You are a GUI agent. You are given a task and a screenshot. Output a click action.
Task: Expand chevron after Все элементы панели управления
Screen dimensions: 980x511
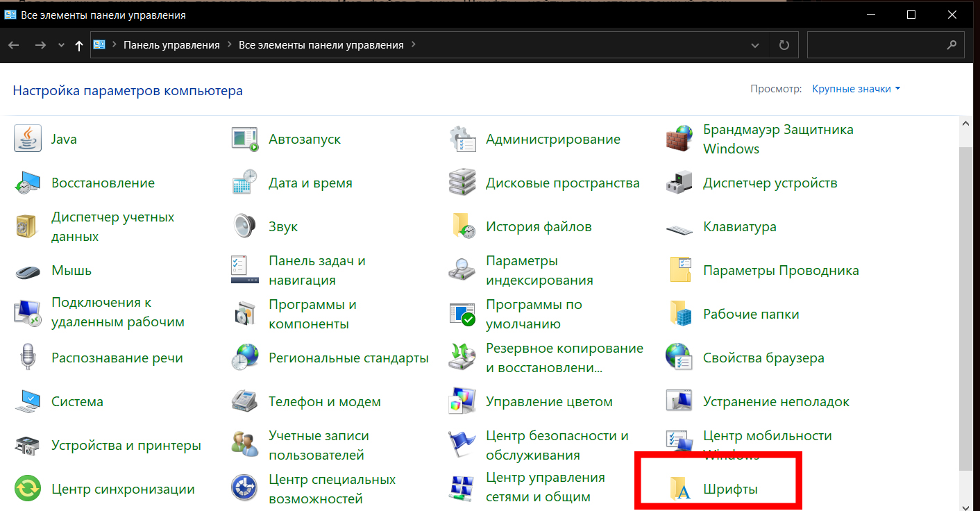point(414,44)
